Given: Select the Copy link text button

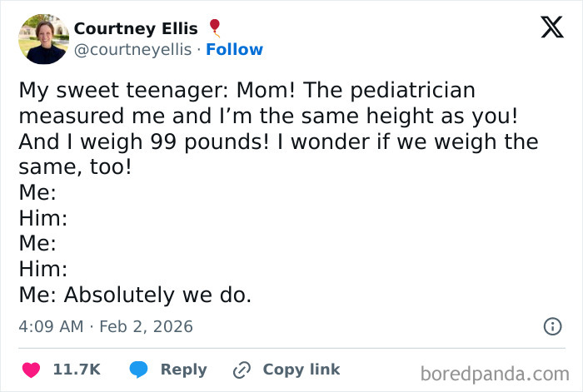Looking at the screenshot, I should tap(301, 370).
